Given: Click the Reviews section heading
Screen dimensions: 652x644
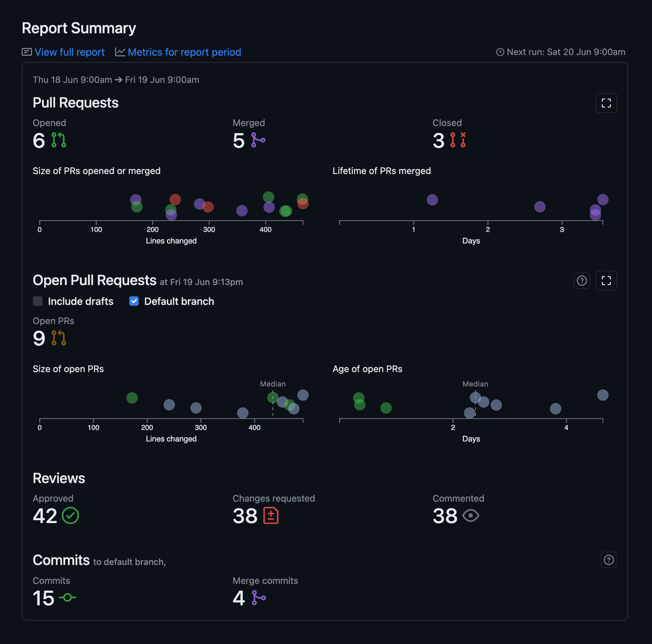Looking at the screenshot, I should (x=59, y=478).
